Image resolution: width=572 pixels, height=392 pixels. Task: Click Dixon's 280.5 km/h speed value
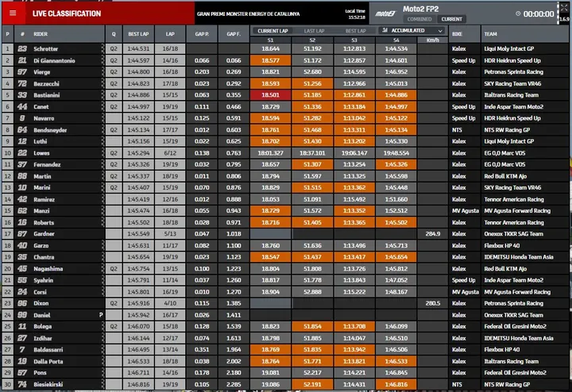(x=433, y=303)
